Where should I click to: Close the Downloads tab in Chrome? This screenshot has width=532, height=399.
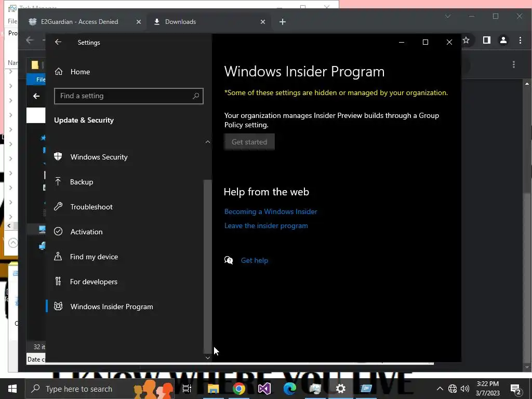262,22
